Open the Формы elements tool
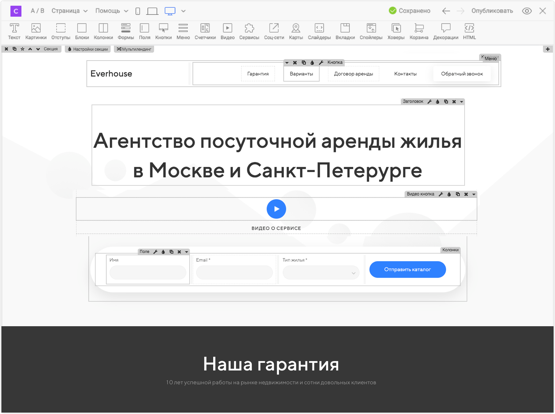 (x=126, y=31)
